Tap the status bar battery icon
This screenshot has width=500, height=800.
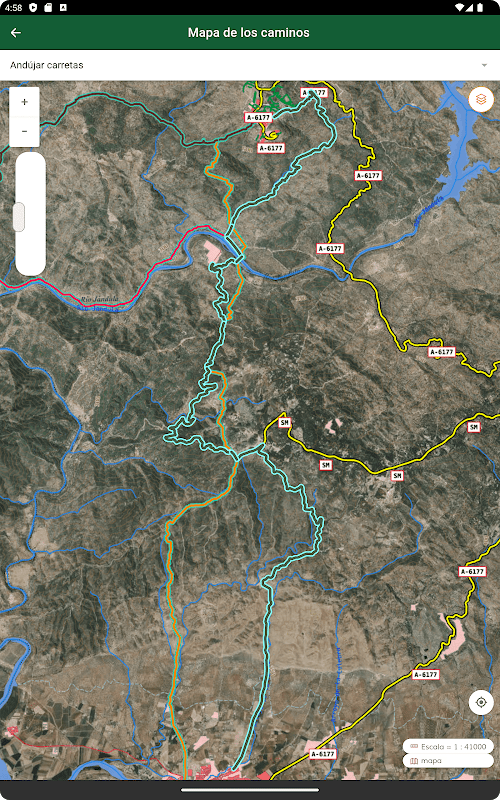pos(480,8)
